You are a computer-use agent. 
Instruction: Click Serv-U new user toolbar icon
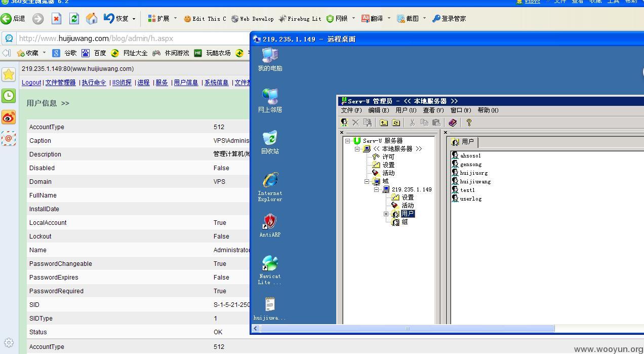coord(344,123)
